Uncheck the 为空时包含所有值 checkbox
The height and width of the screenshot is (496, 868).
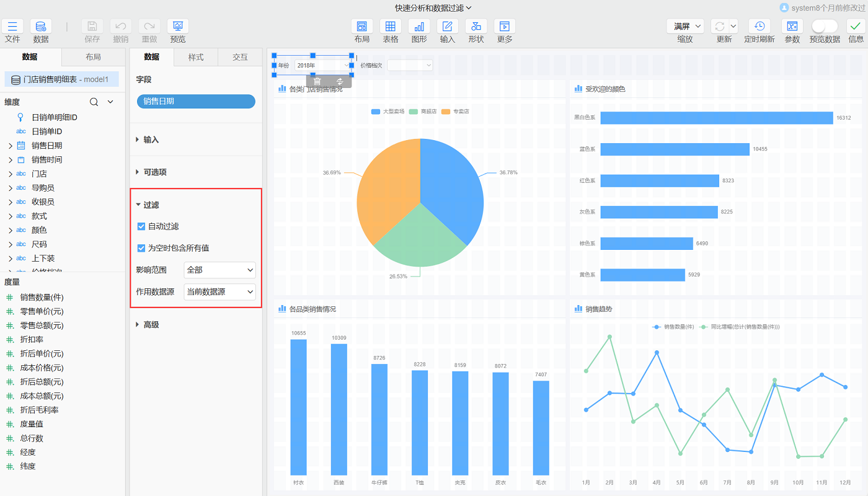point(141,248)
